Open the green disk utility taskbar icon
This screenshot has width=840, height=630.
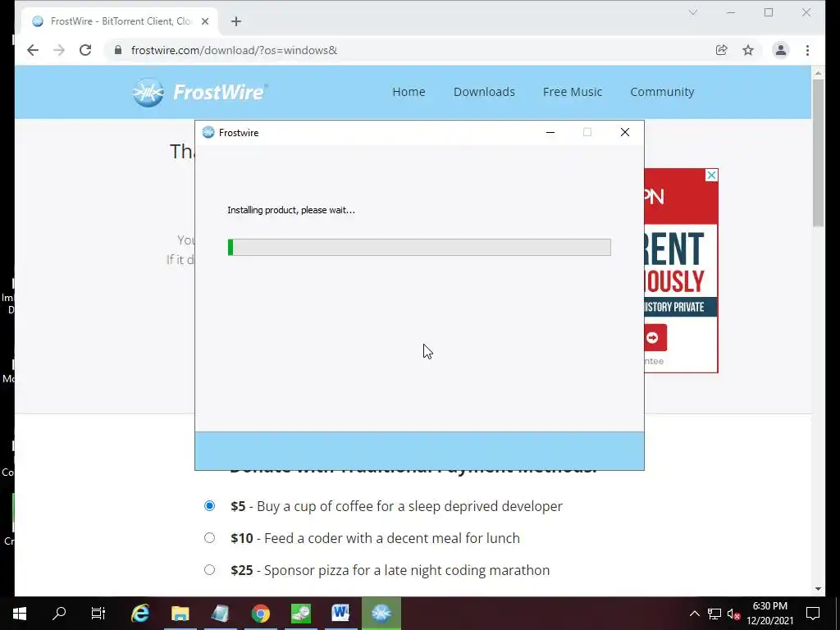(x=300, y=614)
